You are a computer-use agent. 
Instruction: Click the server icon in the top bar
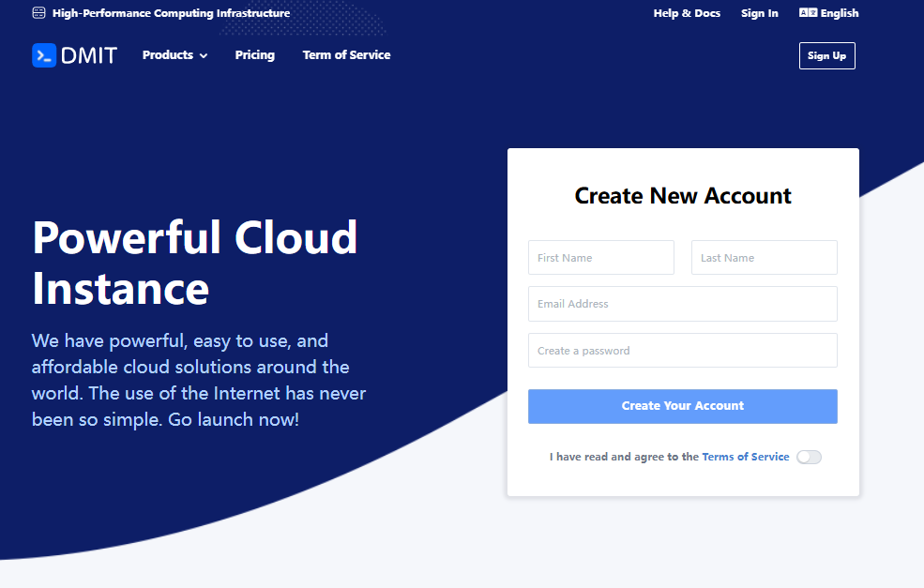38,13
